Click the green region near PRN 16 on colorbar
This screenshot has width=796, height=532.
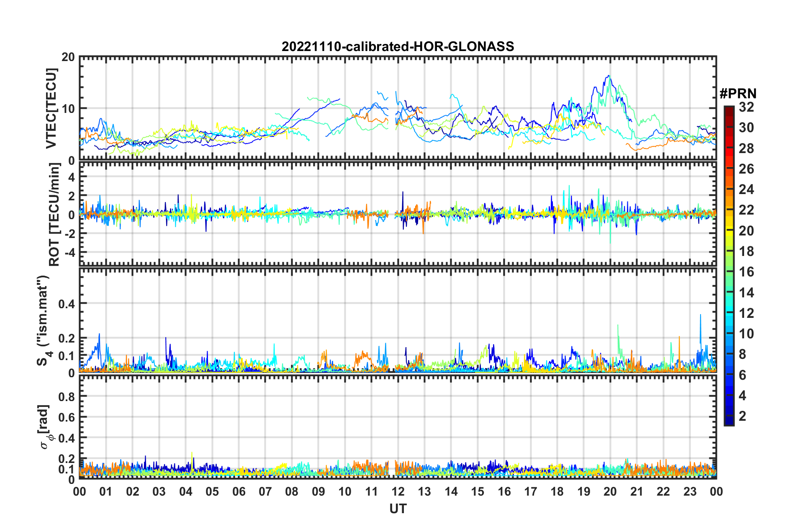coord(729,272)
